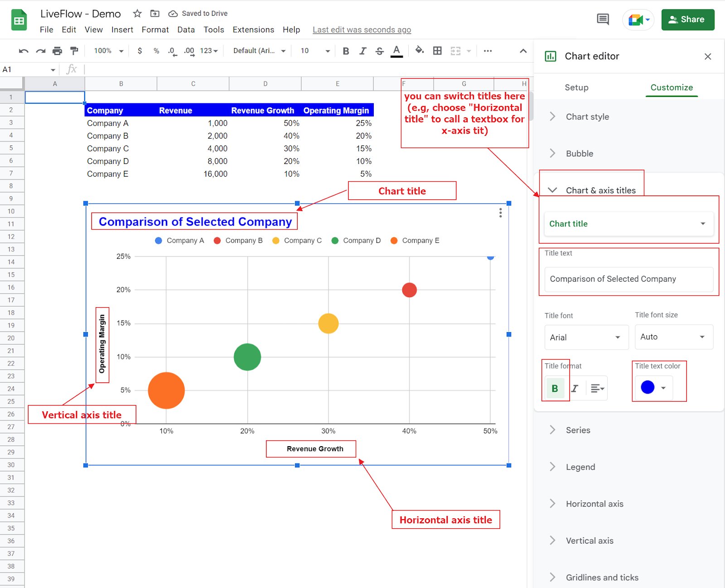Open the Help menu
725x588 pixels.
click(x=291, y=29)
